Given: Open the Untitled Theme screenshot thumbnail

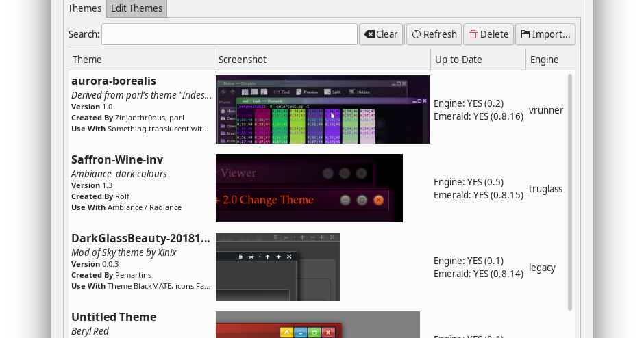Looking at the screenshot, I should tap(318, 325).
